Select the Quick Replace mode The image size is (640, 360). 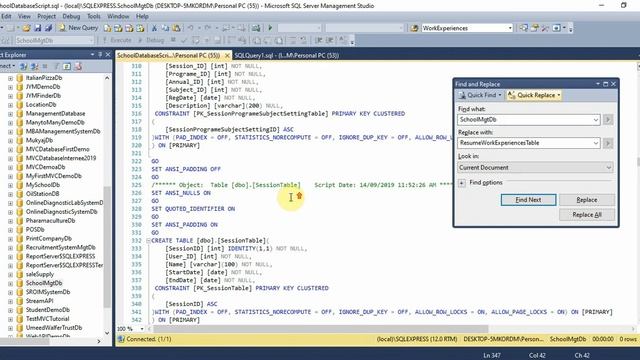pos(534,95)
